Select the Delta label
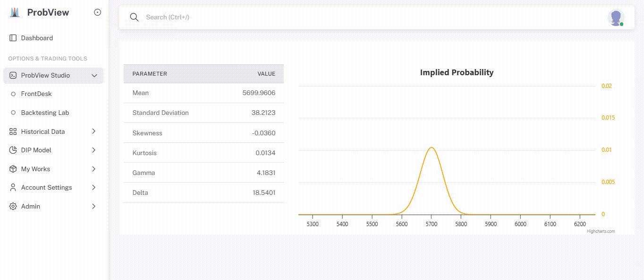This screenshot has height=280, width=644. pyautogui.click(x=140, y=192)
